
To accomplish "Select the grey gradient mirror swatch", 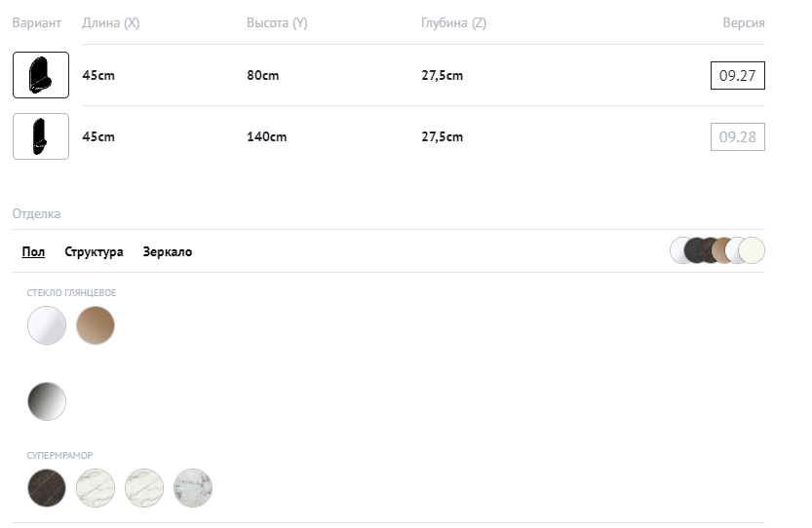I will [x=47, y=401].
